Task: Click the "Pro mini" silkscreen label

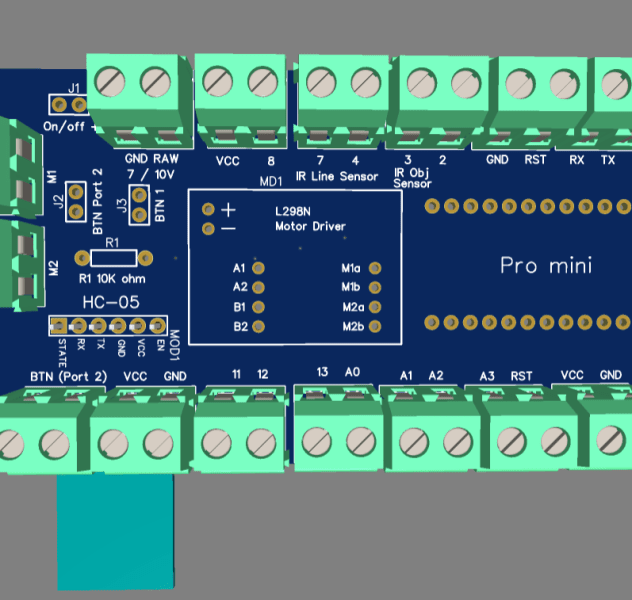Action: 546,266
